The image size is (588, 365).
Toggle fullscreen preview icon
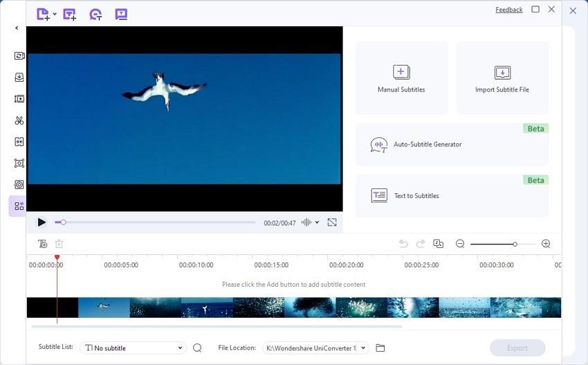tap(332, 222)
